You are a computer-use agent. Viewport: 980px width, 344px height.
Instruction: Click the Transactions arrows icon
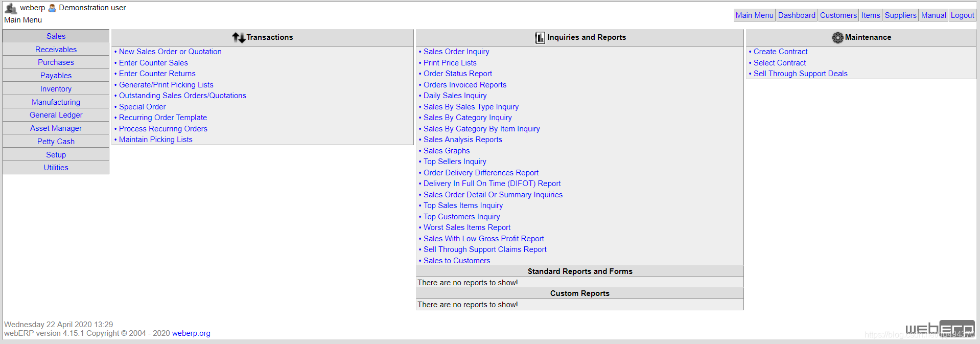click(239, 37)
